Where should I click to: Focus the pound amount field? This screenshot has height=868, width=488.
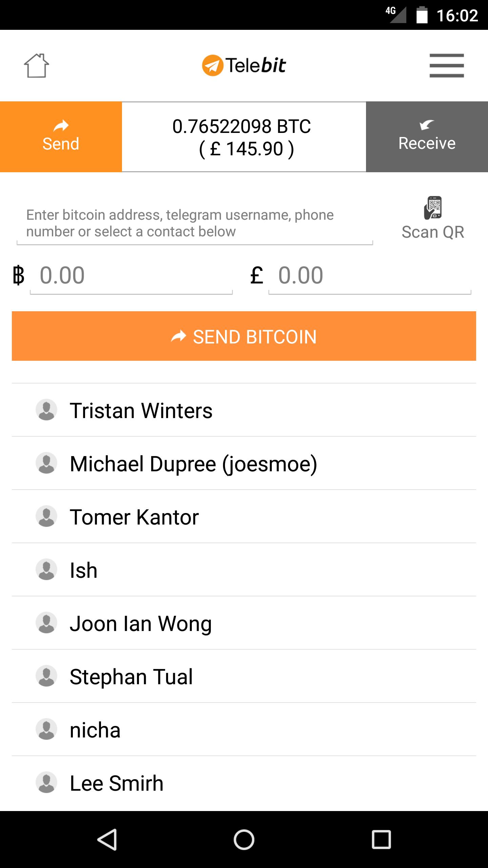[x=369, y=275]
